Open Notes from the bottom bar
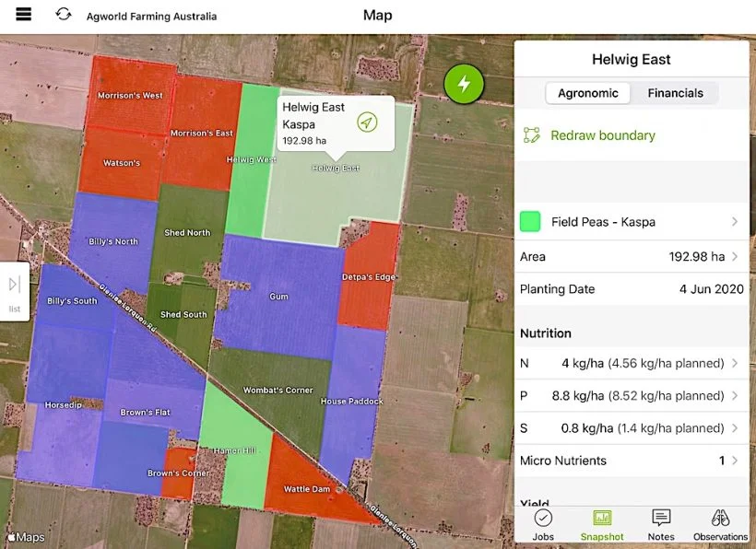The width and height of the screenshot is (756, 549). (660, 525)
